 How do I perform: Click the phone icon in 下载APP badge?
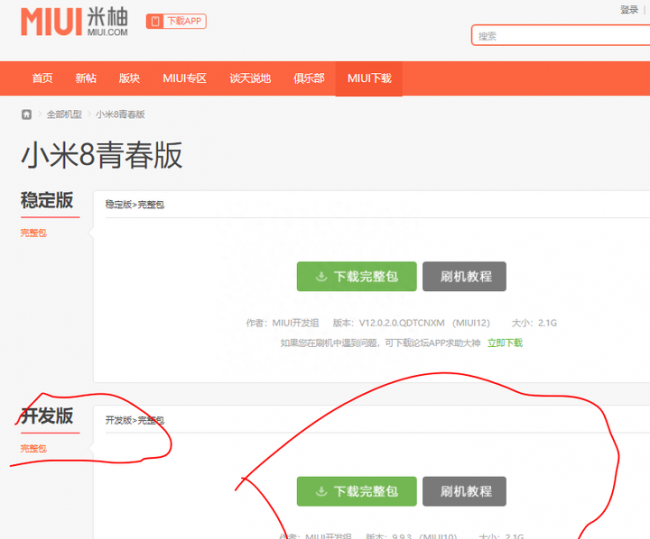coord(155,21)
